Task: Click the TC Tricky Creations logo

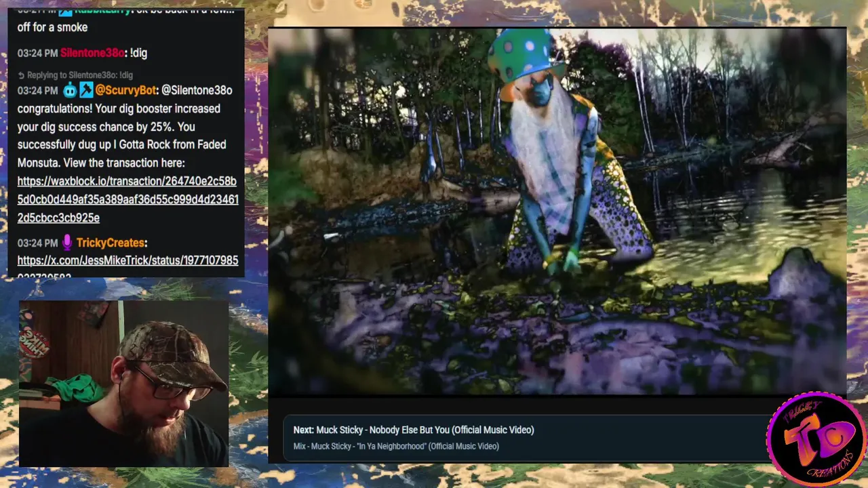Action: (x=816, y=439)
